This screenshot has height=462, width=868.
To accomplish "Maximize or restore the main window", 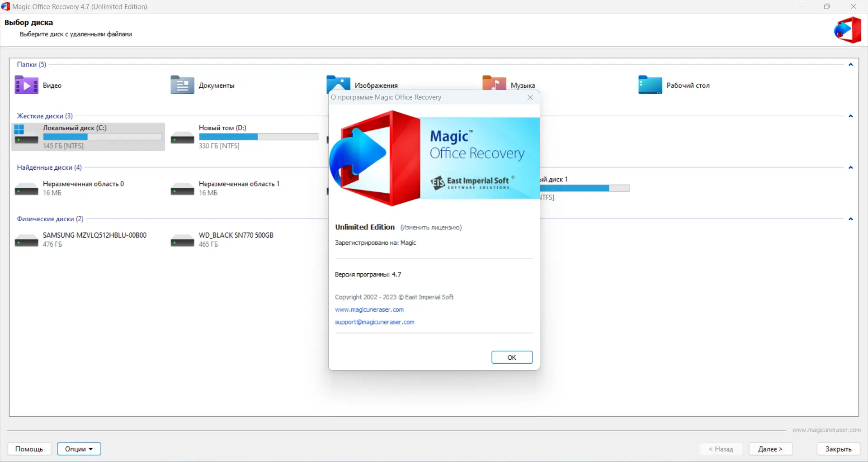I will pyautogui.click(x=827, y=6).
